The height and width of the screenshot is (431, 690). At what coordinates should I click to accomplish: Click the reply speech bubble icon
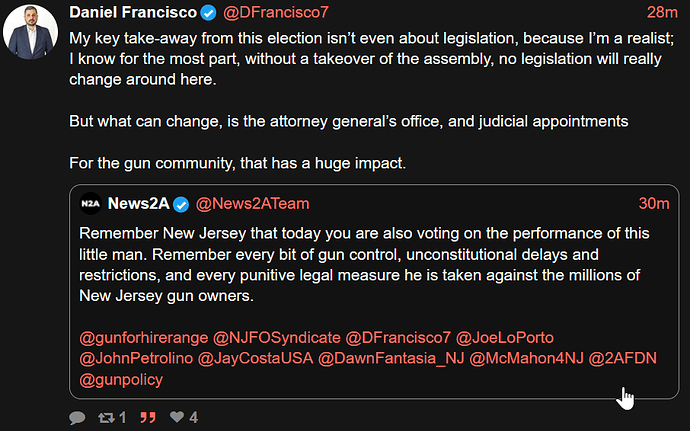pos(78,417)
